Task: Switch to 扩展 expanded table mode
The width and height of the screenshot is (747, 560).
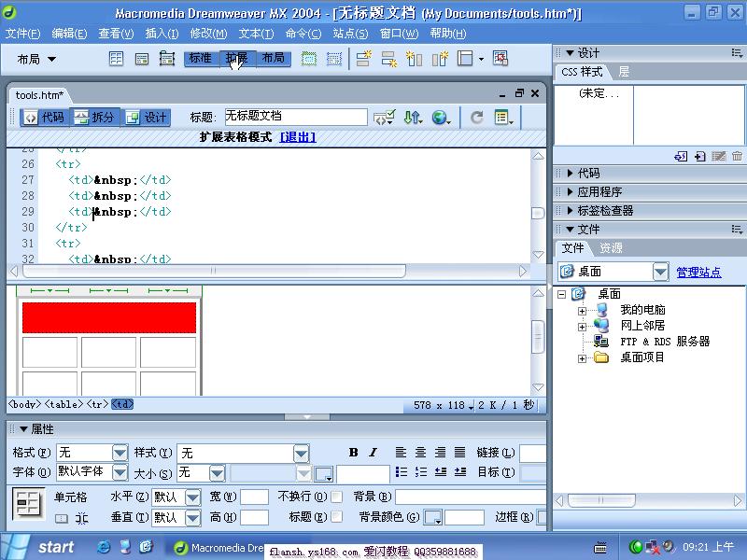Action: pos(237,59)
